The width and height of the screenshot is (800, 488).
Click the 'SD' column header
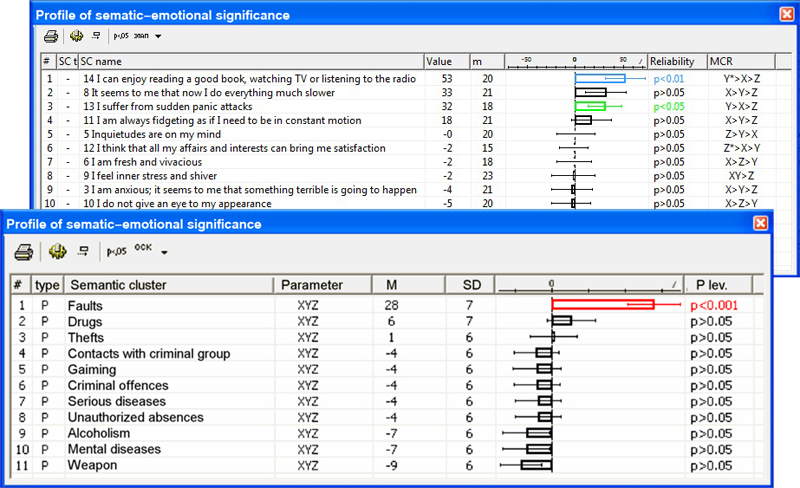click(470, 285)
